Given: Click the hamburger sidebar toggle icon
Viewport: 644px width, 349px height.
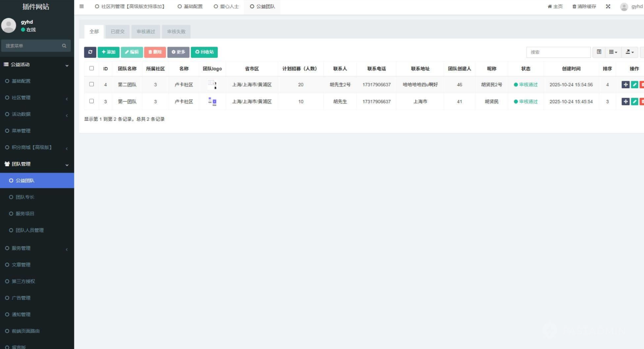Looking at the screenshot, I should [82, 6].
